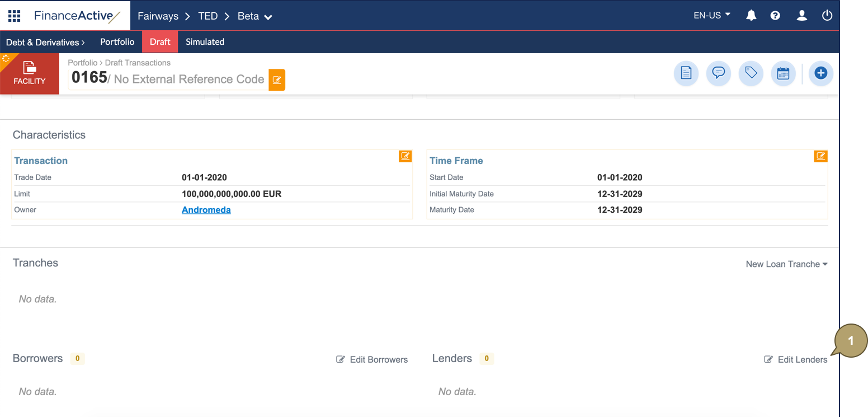Click the tags label icon

point(751,73)
